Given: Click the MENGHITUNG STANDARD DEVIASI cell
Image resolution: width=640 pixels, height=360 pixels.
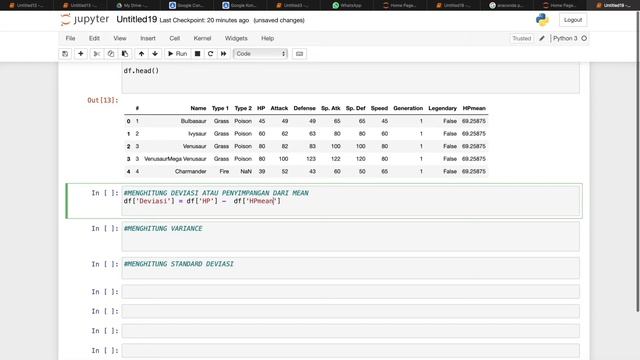Looking at the screenshot, I should tap(350, 268).
